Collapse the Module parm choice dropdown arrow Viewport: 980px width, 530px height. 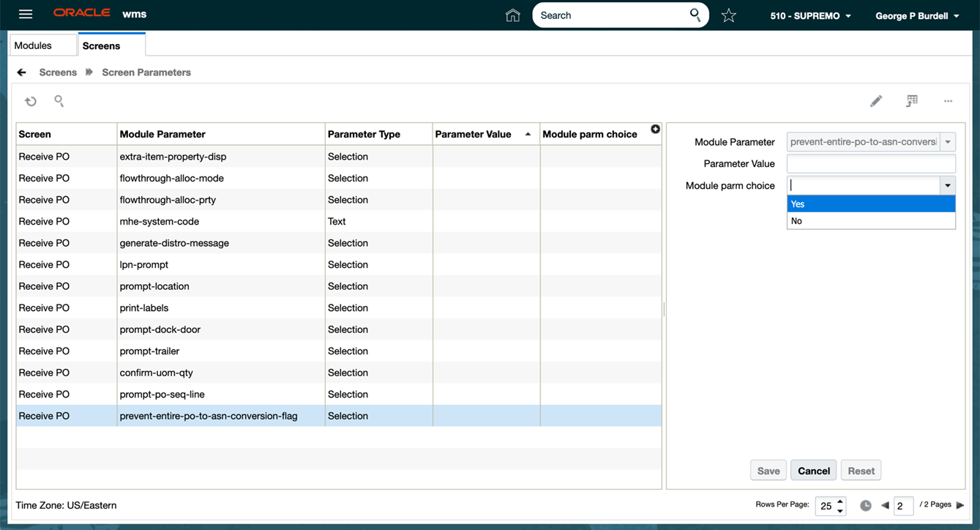click(x=948, y=186)
